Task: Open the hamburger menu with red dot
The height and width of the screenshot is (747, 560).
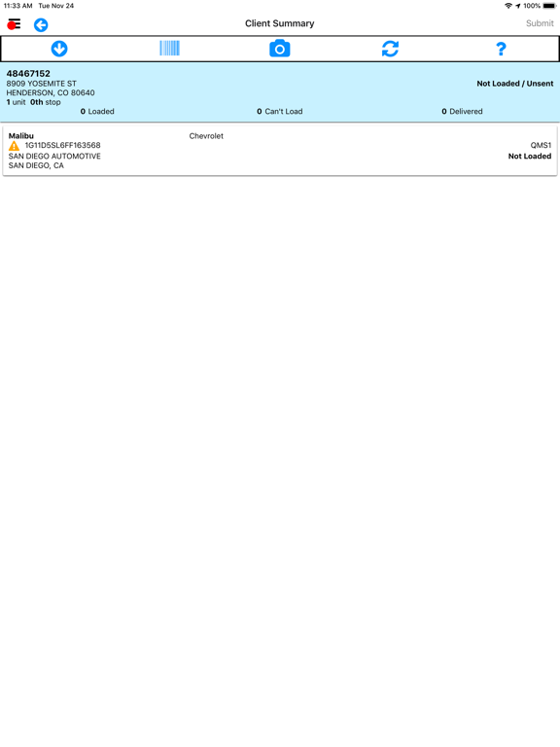Action: (14, 23)
